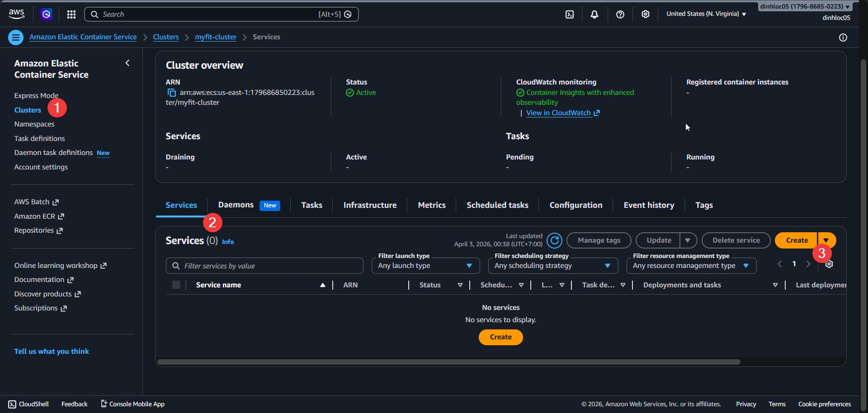The width and height of the screenshot is (868, 413).
Task: Open the console settings gear icon
Action: (x=645, y=14)
